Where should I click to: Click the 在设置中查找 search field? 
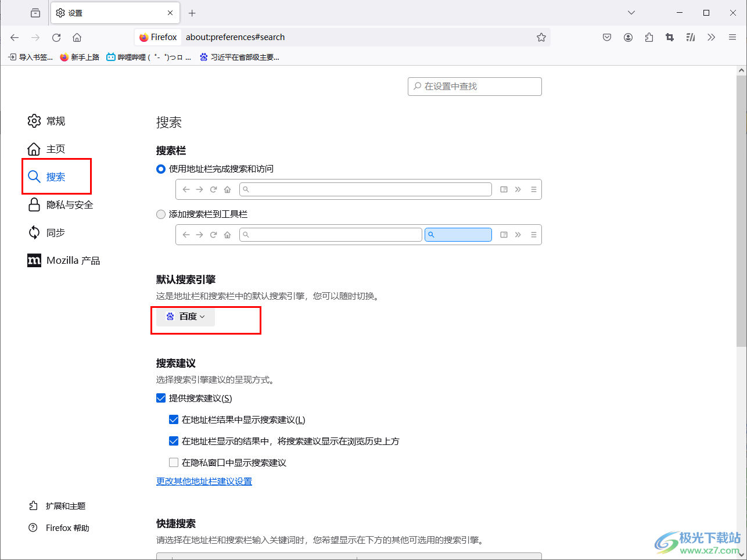click(475, 87)
